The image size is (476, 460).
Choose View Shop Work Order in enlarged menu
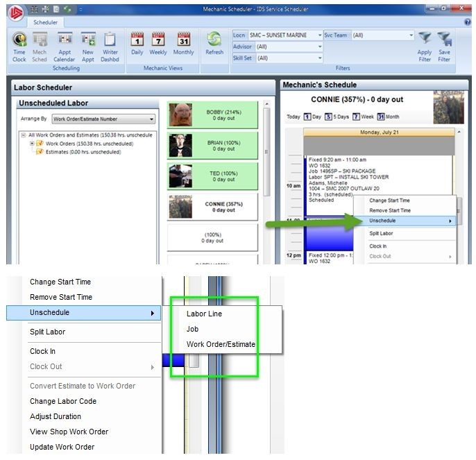[69, 432]
